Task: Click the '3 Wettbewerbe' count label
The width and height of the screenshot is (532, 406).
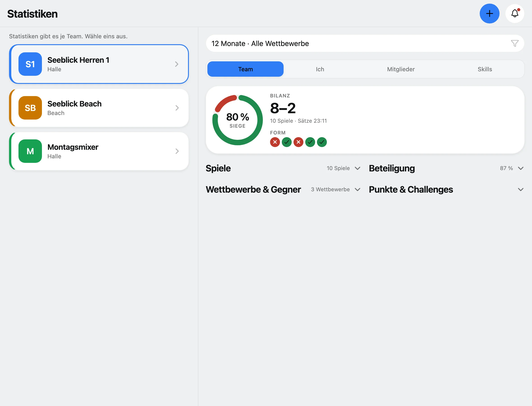Action: click(330, 189)
